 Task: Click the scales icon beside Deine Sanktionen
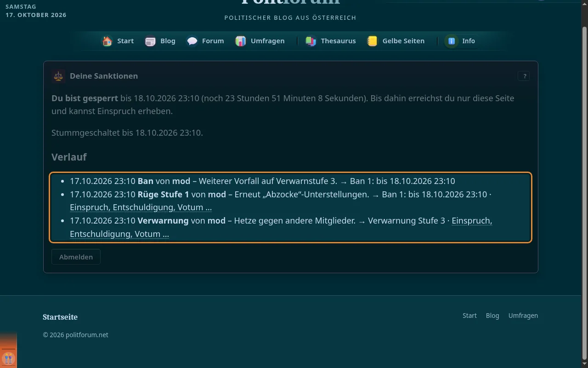[x=58, y=76]
